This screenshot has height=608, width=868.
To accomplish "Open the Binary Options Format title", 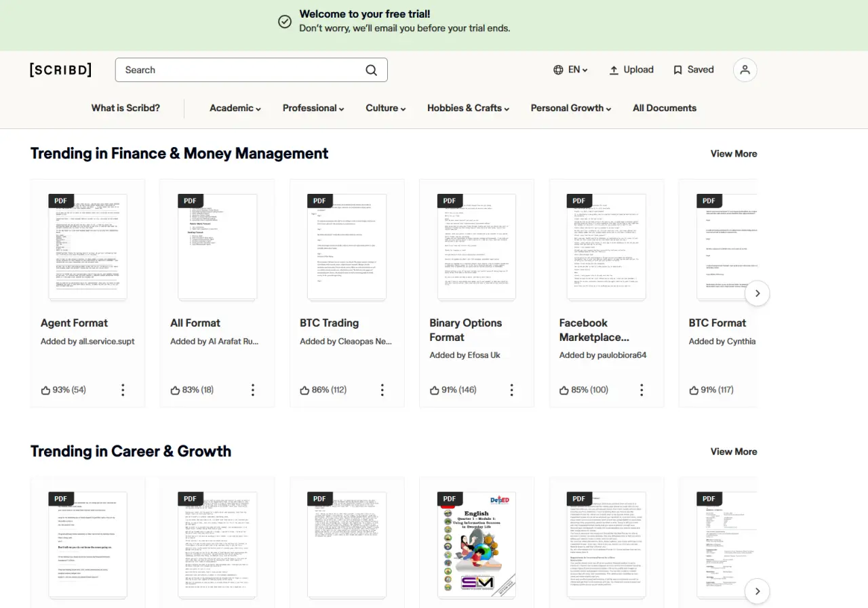I will click(466, 330).
